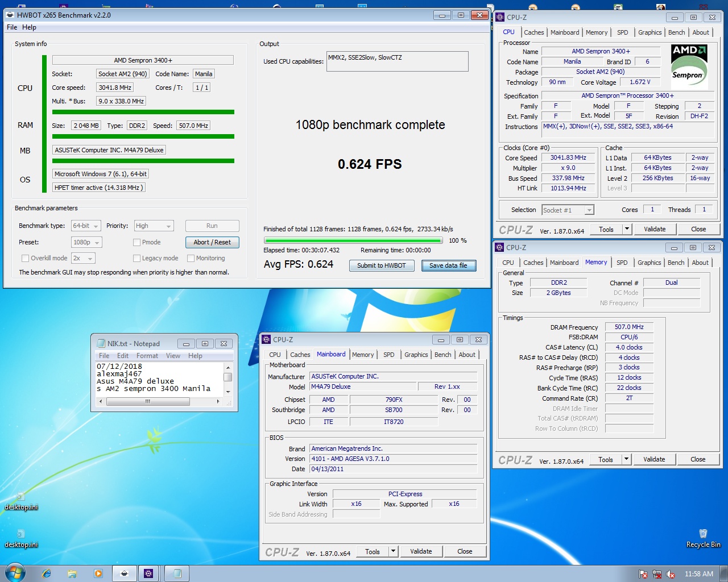Click the BIOS version 4101 AMD AGESA field
The height and width of the screenshot is (582, 728).
(x=394, y=459)
